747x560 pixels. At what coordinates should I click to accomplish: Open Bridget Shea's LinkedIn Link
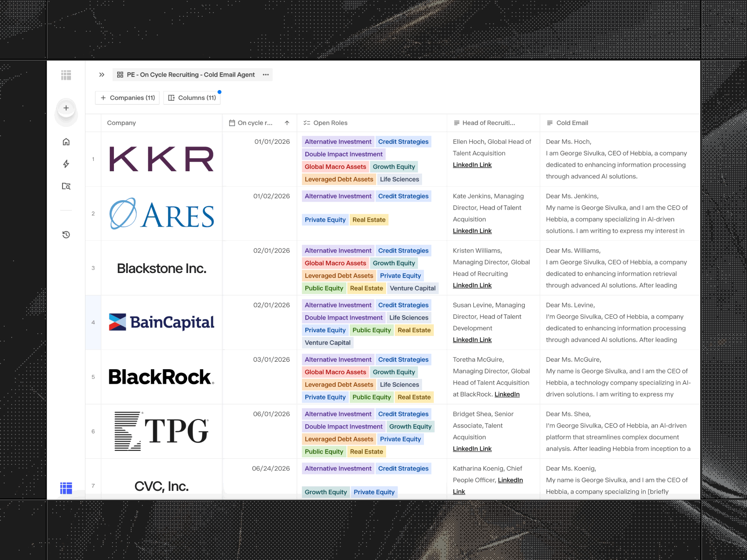pos(472,449)
